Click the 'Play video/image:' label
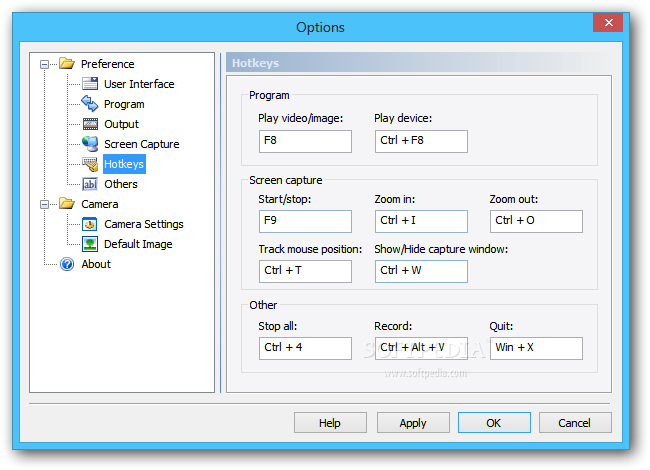 [x=301, y=119]
